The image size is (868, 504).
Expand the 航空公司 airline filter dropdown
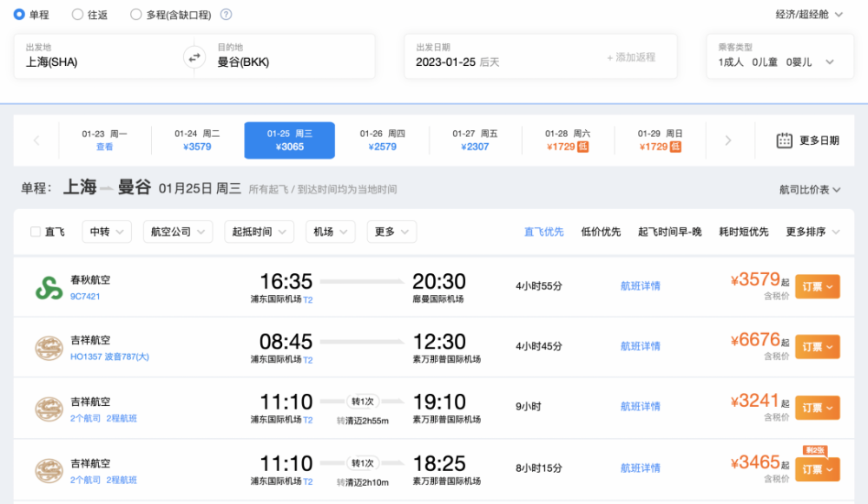pyautogui.click(x=178, y=232)
